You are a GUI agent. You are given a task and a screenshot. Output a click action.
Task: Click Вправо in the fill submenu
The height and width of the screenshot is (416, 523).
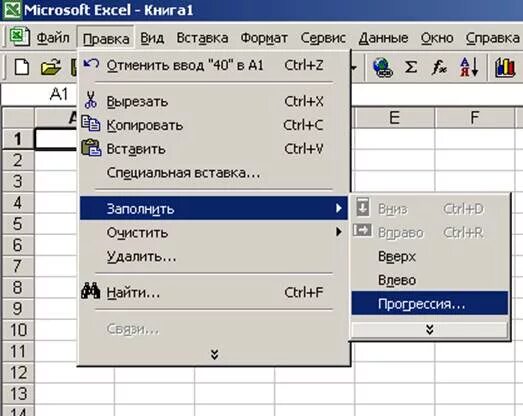point(430,232)
